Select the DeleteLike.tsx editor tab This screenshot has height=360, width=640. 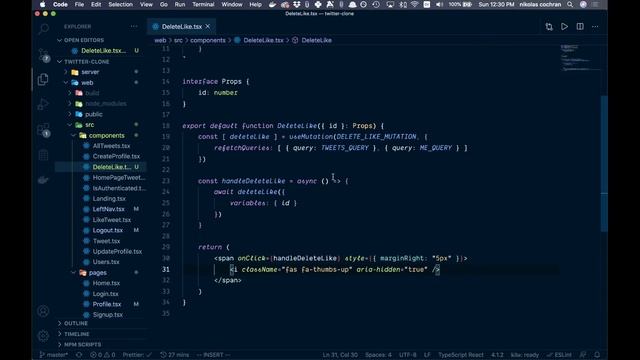pyautogui.click(x=182, y=27)
